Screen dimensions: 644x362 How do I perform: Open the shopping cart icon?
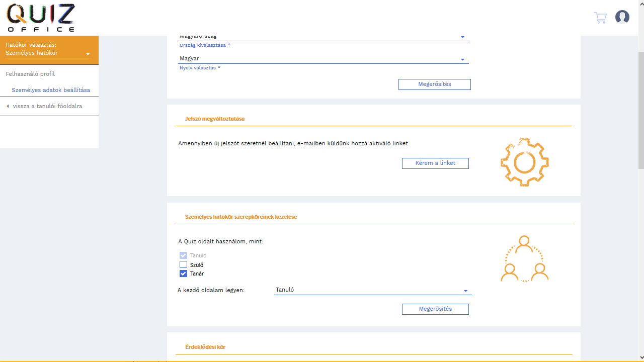click(600, 18)
